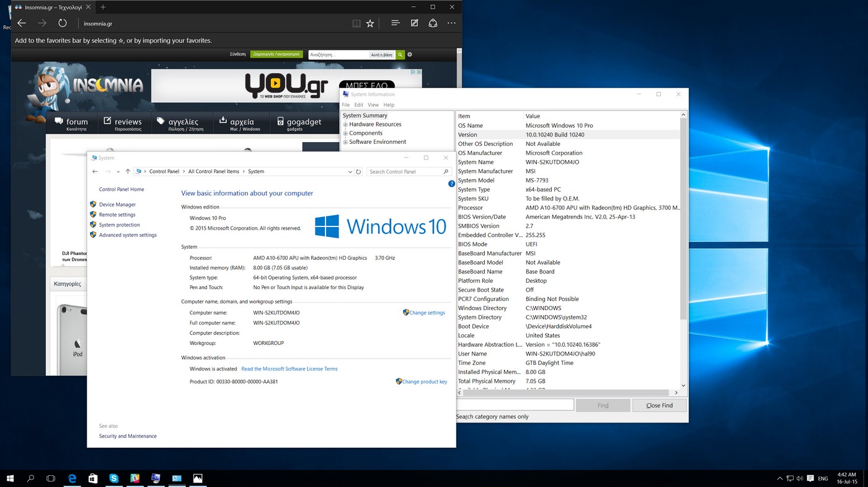Open Skype from the taskbar
This screenshot has width=868, height=487.
click(114, 478)
